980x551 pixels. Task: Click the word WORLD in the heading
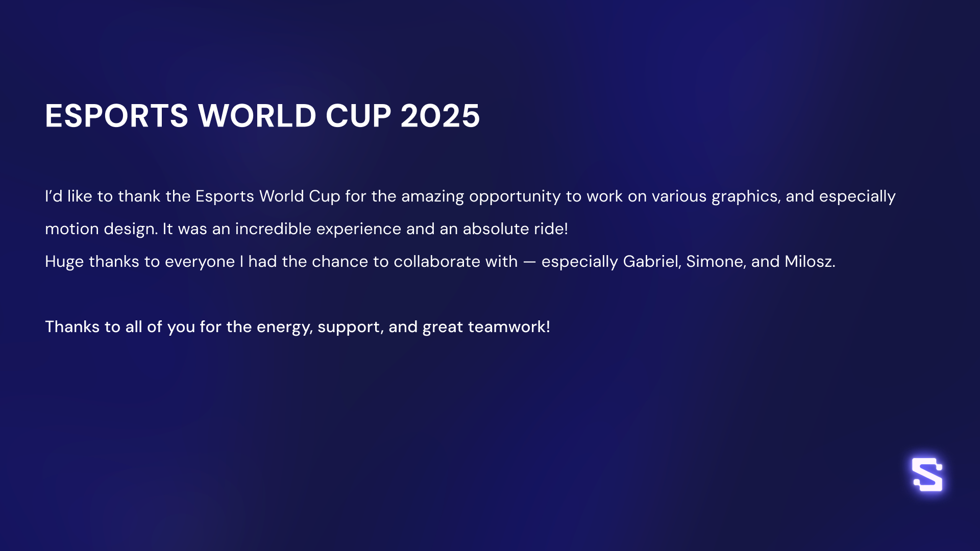[x=257, y=115]
